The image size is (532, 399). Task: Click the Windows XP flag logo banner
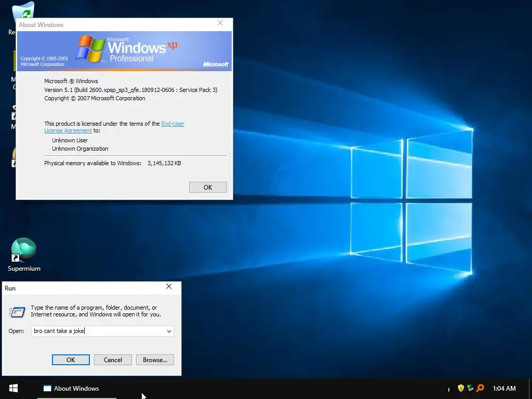[124, 51]
